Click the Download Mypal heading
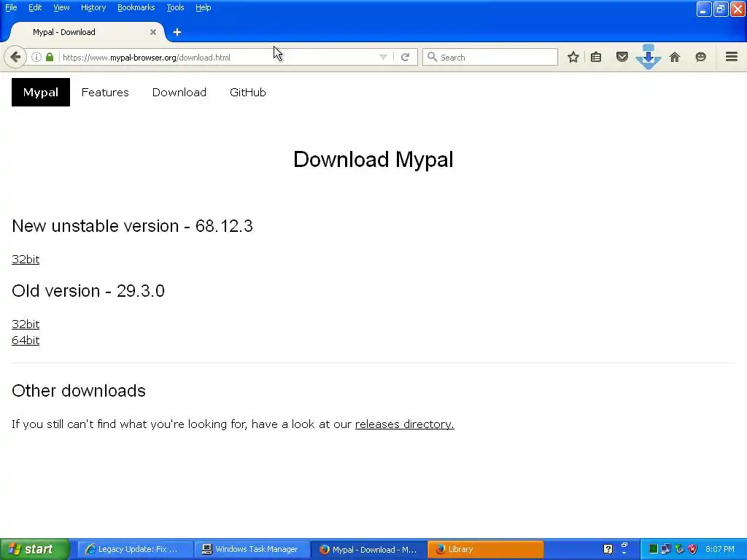This screenshot has height=560, width=747. [x=373, y=160]
